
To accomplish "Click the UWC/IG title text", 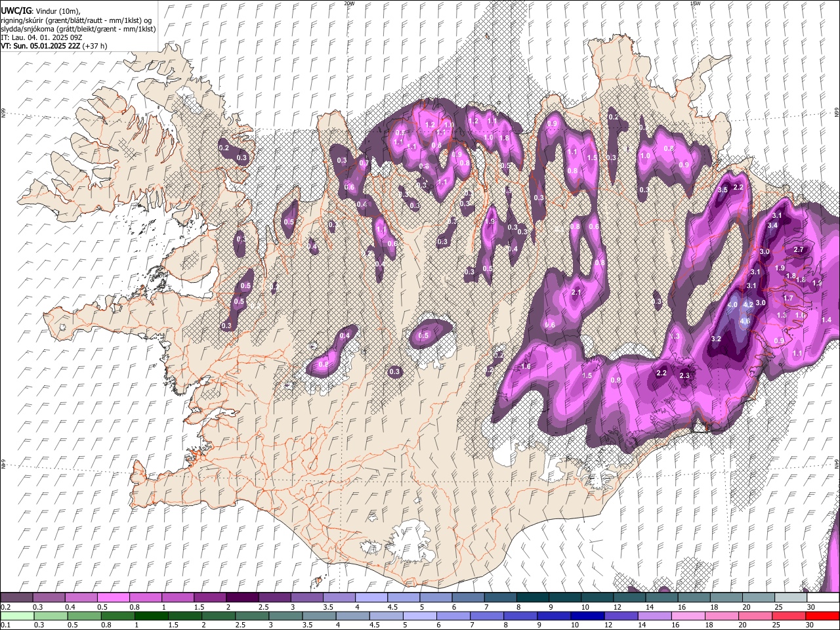I will coord(16,11).
